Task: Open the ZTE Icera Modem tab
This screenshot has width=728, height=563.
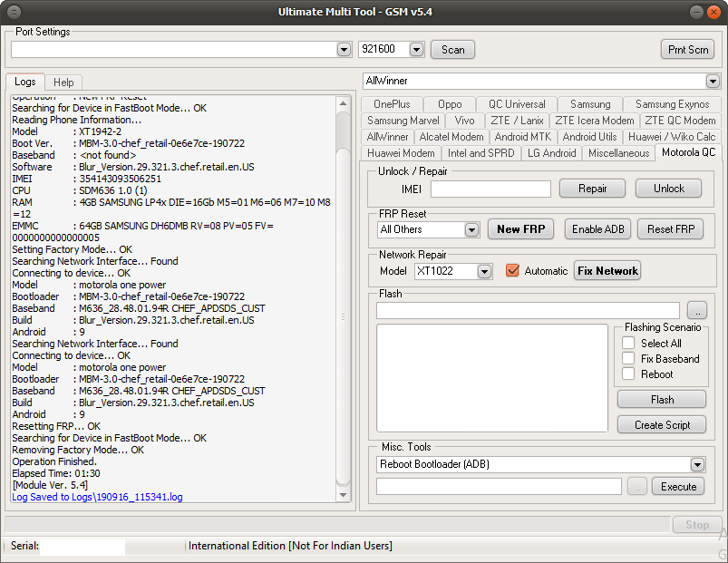Action: coord(595,121)
